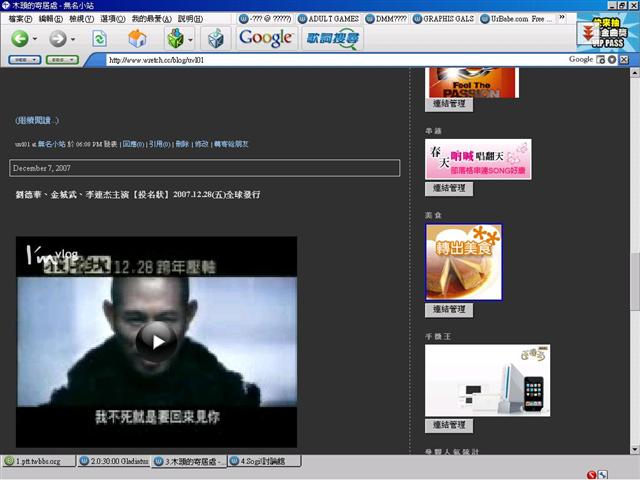Open the Forward button history dropdown arrow
The image size is (640, 480).
pyautogui.click(x=73, y=39)
